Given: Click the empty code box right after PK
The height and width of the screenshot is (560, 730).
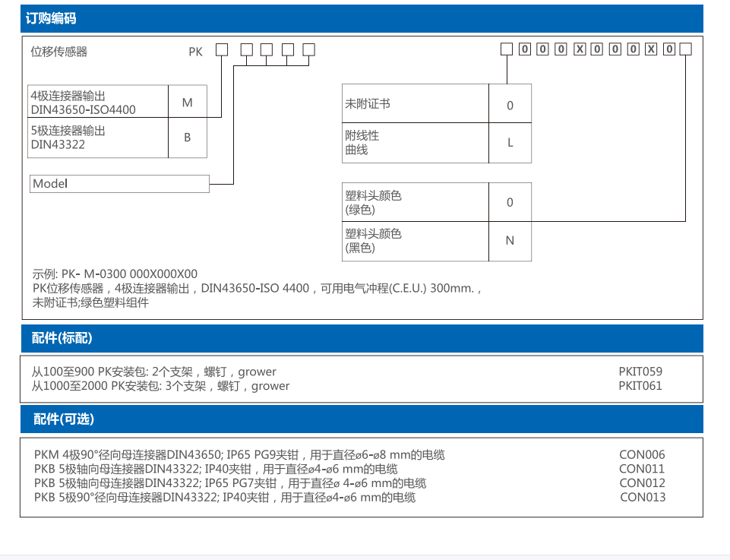Looking at the screenshot, I should pos(222,50).
